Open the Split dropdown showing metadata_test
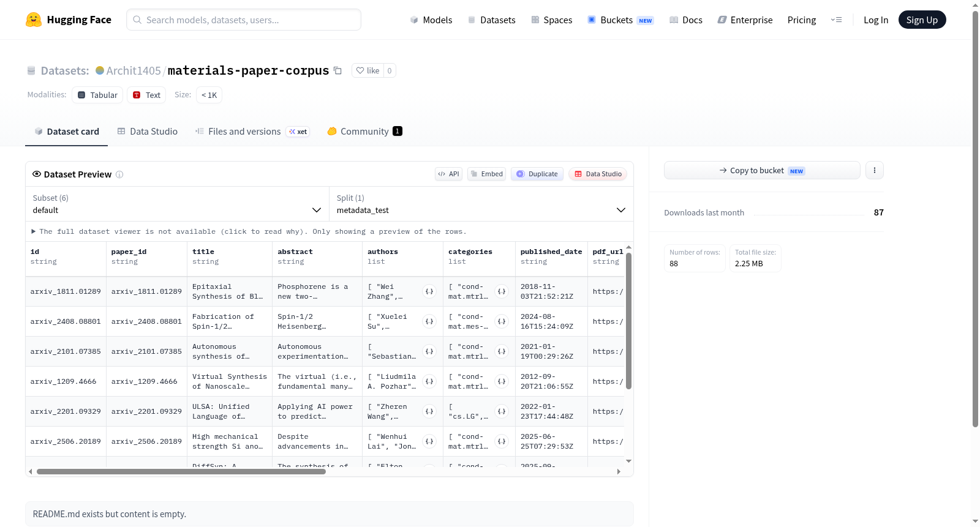This screenshot has height=527, width=980. click(481, 204)
